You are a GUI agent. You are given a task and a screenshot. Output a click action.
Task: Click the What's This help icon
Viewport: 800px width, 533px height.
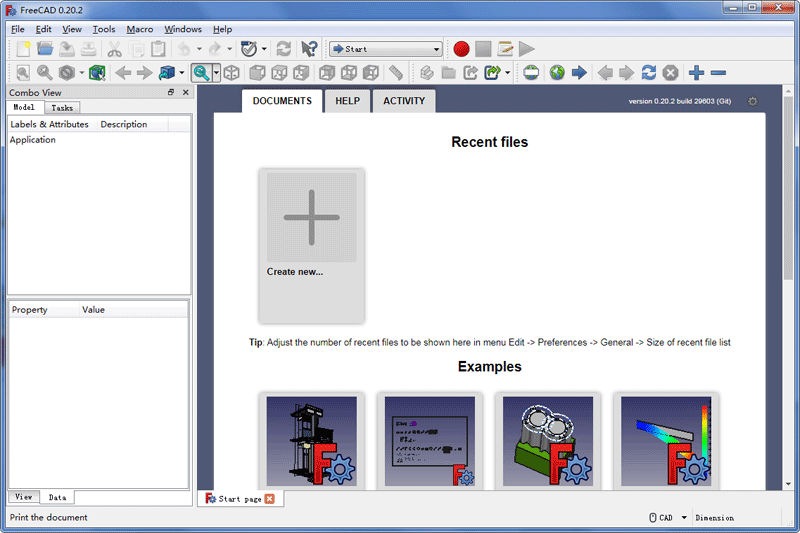[x=309, y=48]
